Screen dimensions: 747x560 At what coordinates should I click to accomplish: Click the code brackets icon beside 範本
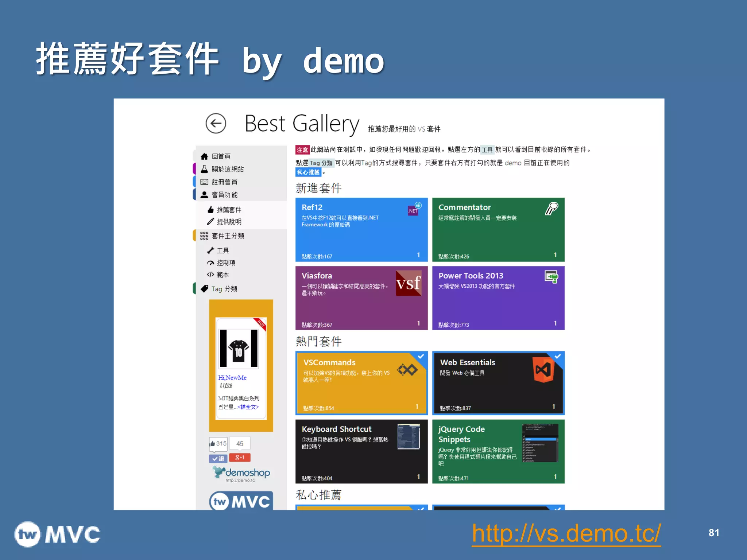(x=210, y=275)
